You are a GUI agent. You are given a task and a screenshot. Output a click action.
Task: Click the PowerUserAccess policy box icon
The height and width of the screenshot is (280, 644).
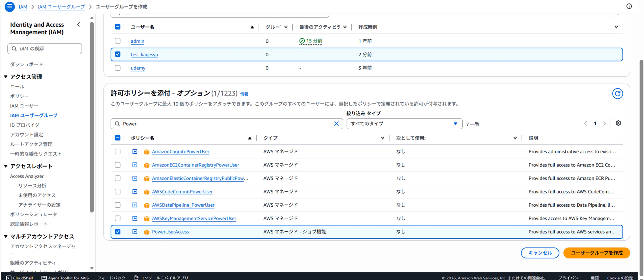tap(147, 232)
